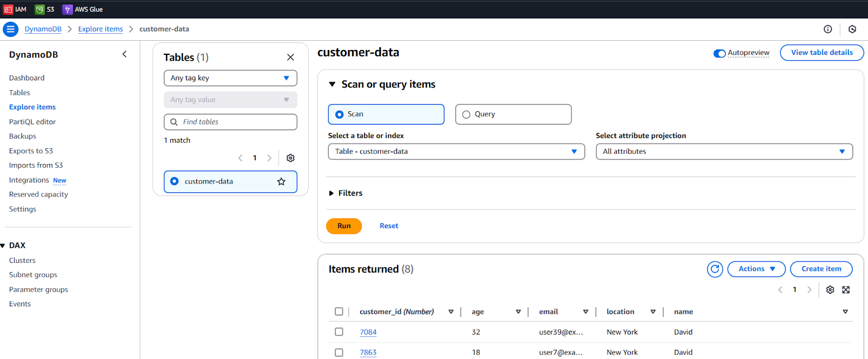
Task: Favorite customer-data table with star icon
Action: point(281,181)
